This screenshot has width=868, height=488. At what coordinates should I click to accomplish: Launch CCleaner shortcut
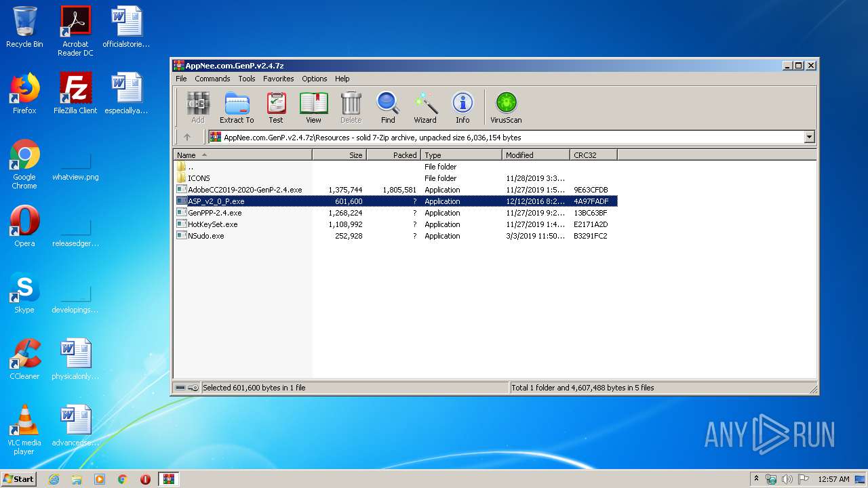(x=24, y=359)
